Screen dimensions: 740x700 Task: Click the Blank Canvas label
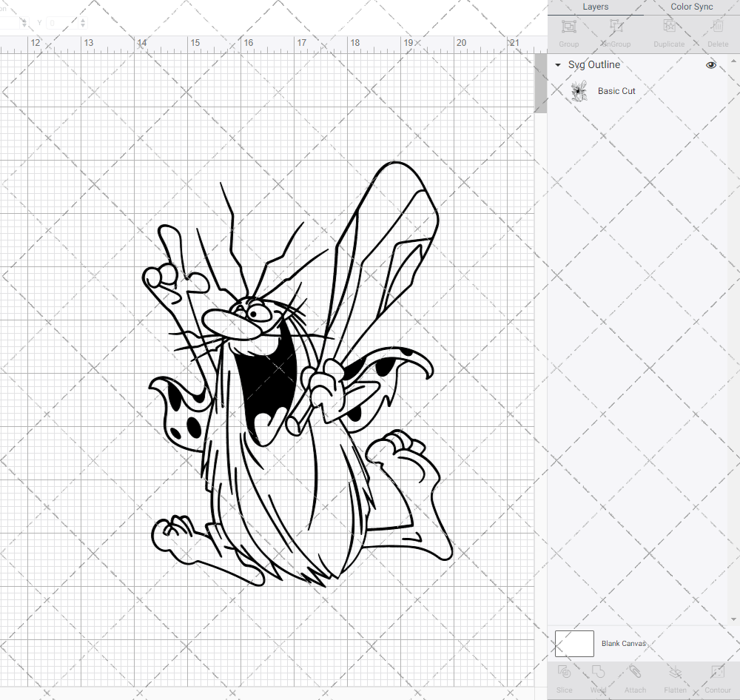coord(624,643)
